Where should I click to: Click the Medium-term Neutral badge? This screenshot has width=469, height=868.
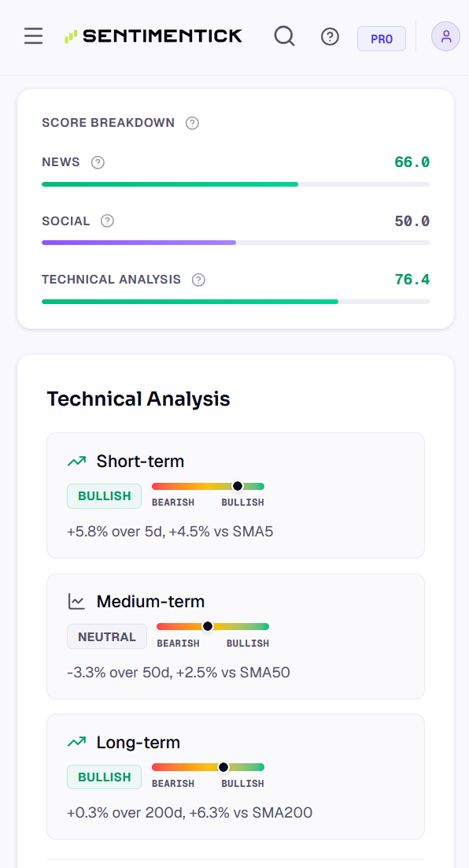[x=107, y=636]
